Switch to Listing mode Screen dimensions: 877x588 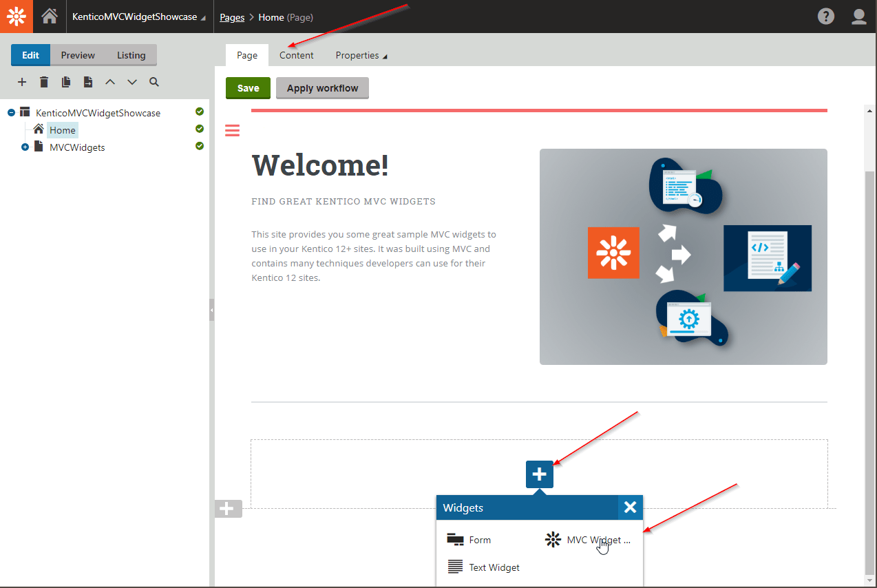click(x=131, y=55)
